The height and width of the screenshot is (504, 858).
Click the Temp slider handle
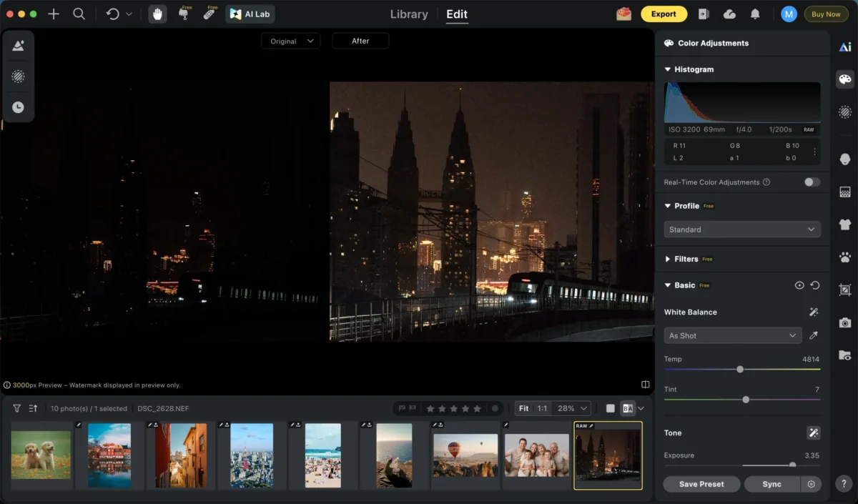click(740, 370)
